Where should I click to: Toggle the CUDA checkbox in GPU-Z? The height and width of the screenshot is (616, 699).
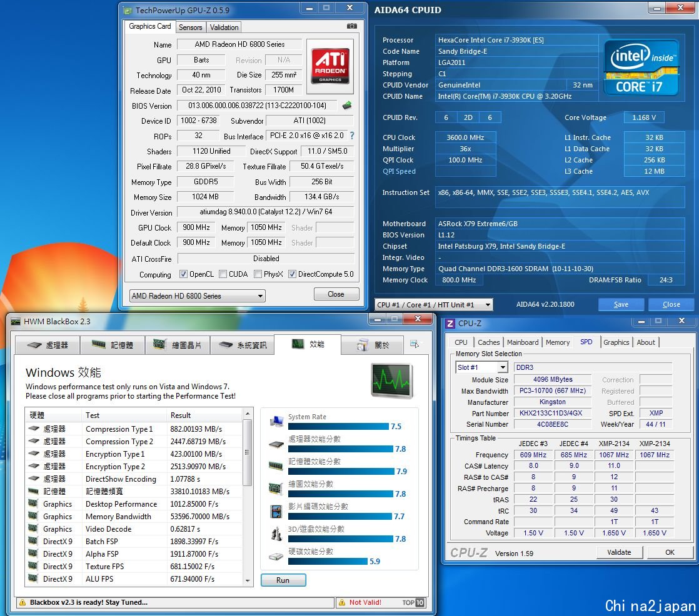pyautogui.click(x=223, y=274)
